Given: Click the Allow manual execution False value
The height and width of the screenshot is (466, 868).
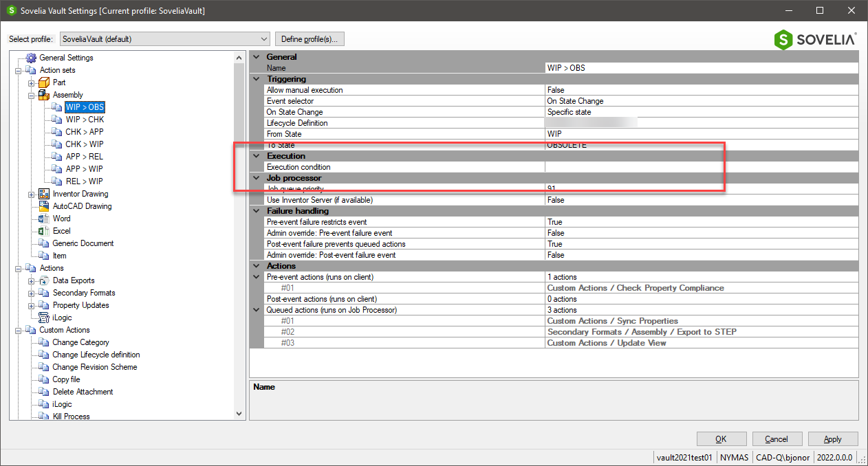Looking at the screenshot, I should pyautogui.click(x=702, y=90).
